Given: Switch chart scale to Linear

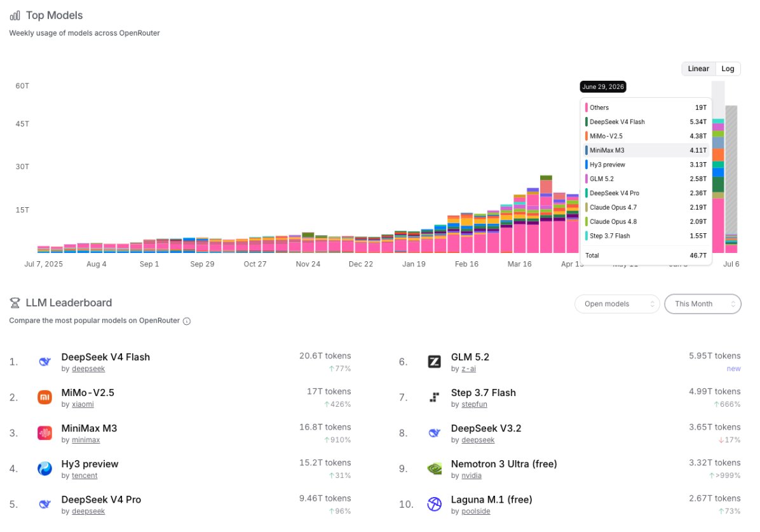Looking at the screenshot, I should click(x=698, y=69).
